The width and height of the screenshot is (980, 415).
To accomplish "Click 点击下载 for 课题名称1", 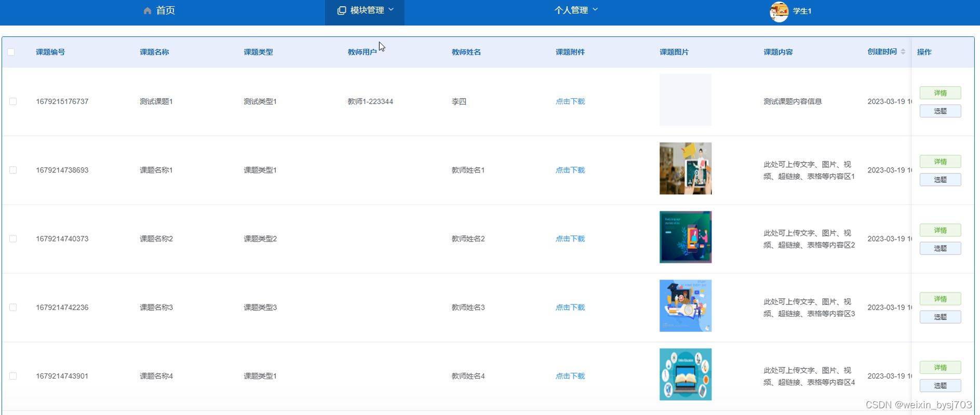I will 570,170.
